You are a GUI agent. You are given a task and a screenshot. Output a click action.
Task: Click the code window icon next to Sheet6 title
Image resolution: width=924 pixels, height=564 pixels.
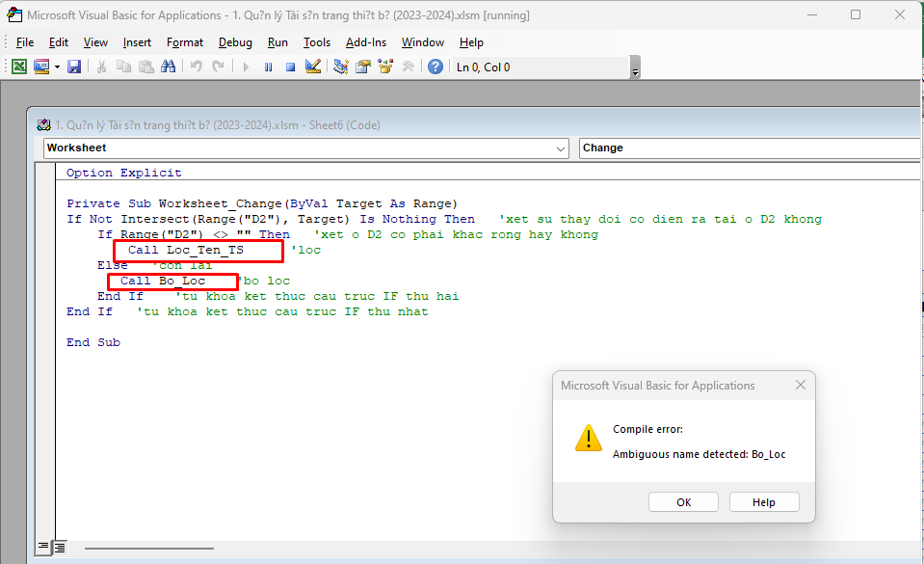[43, 125]
